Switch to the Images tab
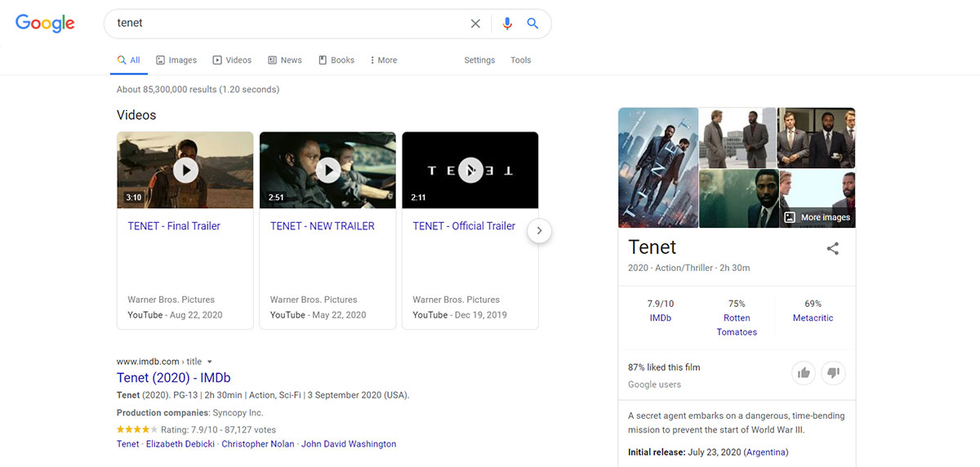 [x=176, y=60]
